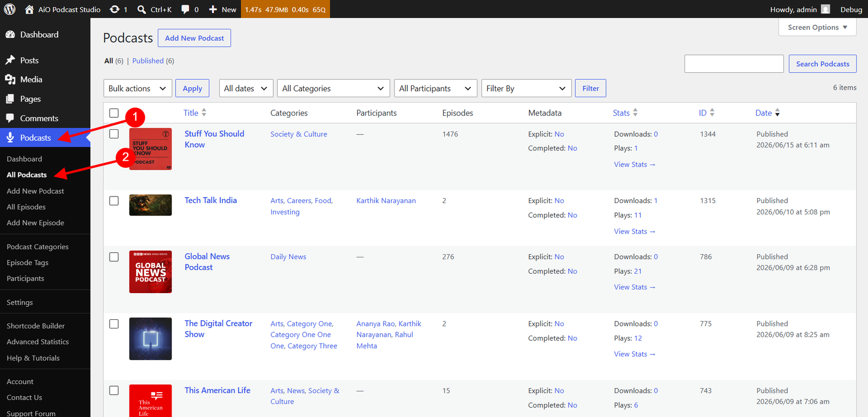Open Episode Tags submenu item
The height and width of the screenshot is (417, 868).
pos(28,263)
